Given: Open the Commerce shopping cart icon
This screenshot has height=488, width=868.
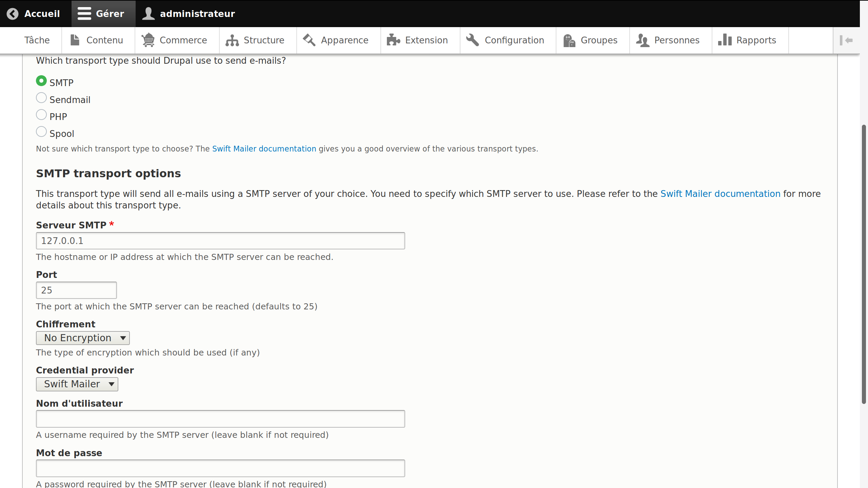Looking at the screenshot, I should pos(148,40).
